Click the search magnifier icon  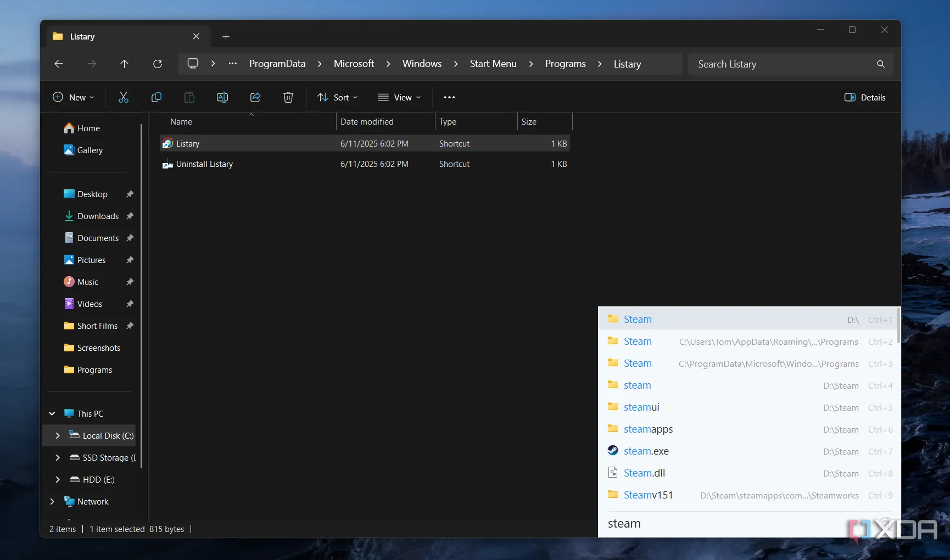881,64
